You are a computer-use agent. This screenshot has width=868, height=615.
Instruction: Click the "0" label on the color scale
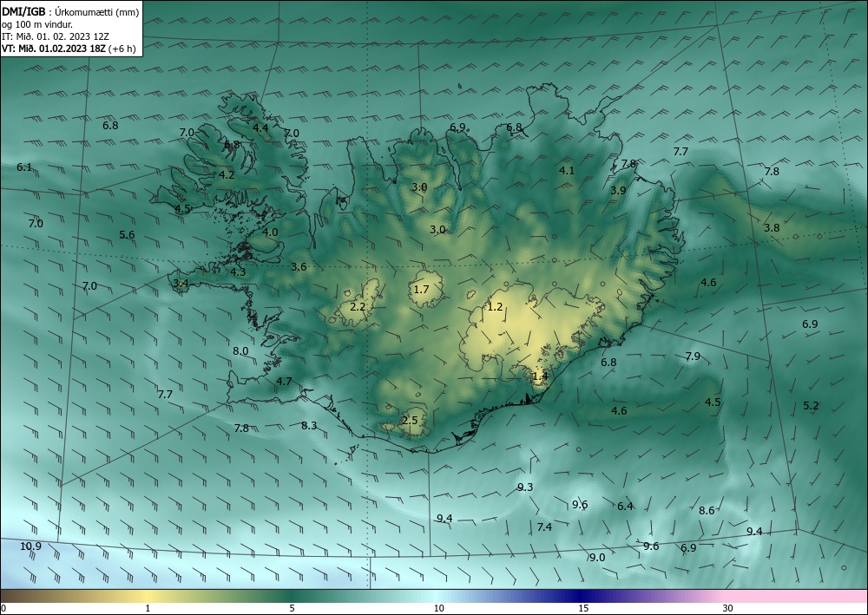[x=3, y=609]
